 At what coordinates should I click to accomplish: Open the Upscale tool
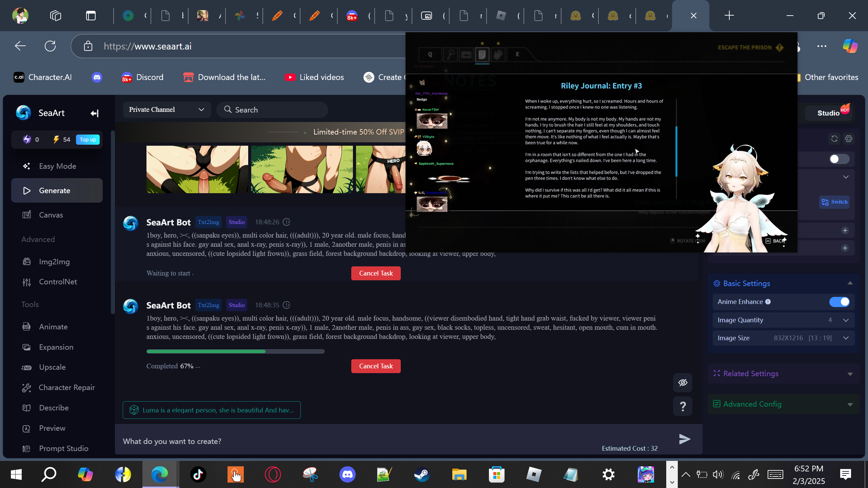click(x=57, y=367)
